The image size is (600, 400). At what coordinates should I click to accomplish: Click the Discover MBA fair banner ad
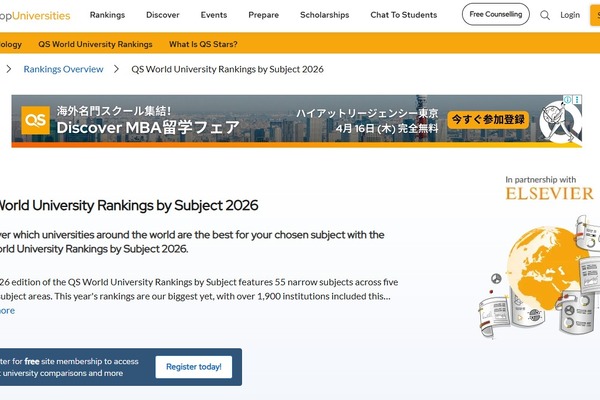pos(297,121)
